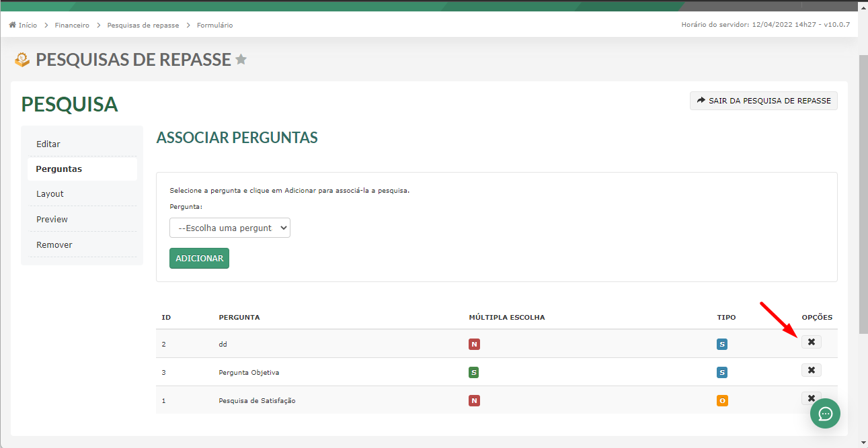Click green S badge for 'Pergunta Objetiva'
This screenshot has height=448, width=868.
point(474,372)
